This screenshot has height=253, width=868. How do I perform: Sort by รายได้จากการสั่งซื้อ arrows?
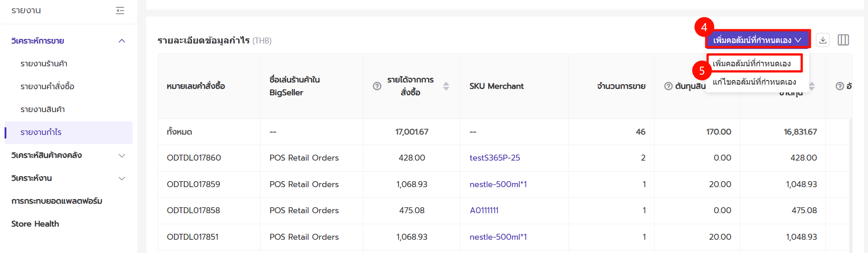(x=446, y=86)
